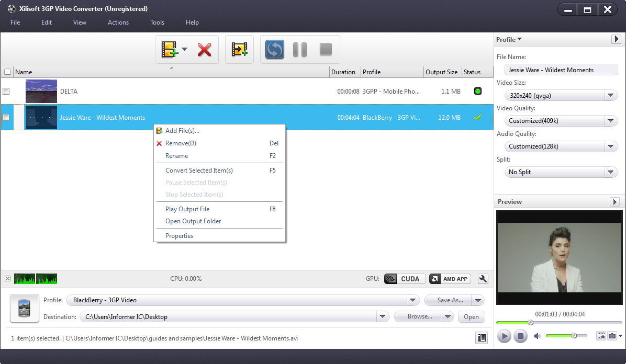Click the Open button next to Destination
The height and width of the screenshot is (364, 626).
pos(471,316)
